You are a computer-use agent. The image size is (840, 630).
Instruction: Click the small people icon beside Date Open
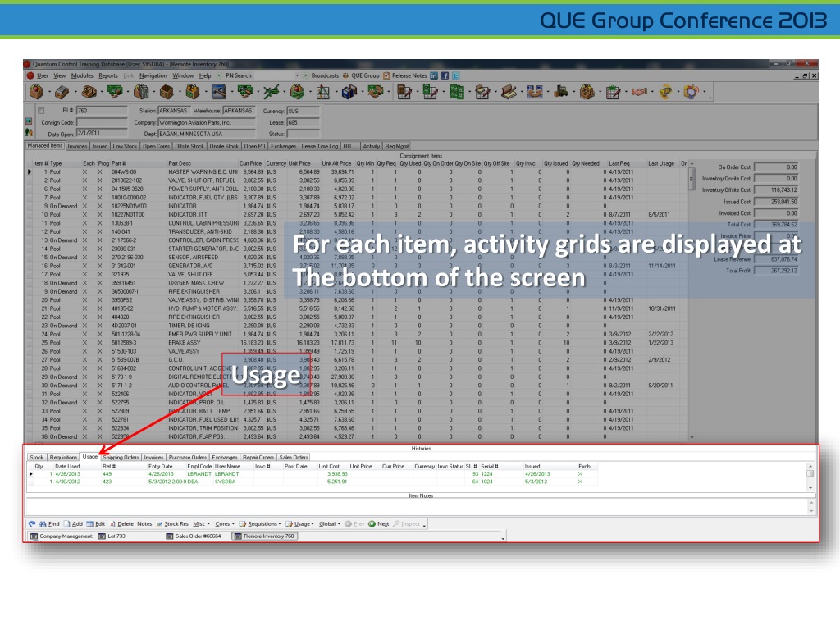(29, 132)
